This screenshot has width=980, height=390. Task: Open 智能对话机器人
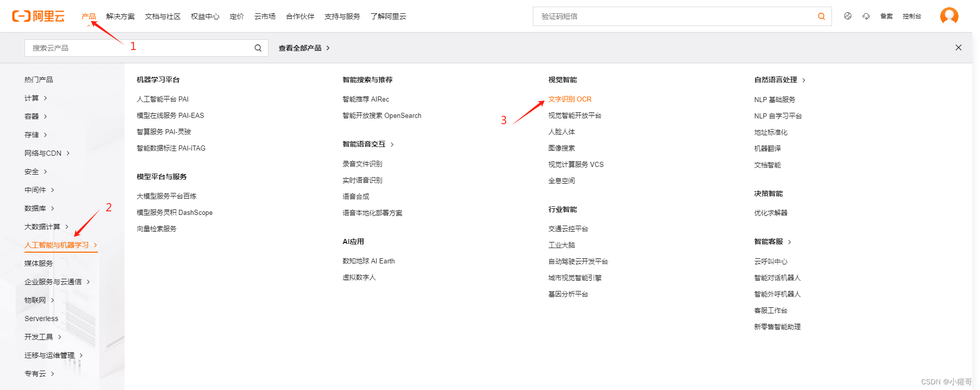777,278
